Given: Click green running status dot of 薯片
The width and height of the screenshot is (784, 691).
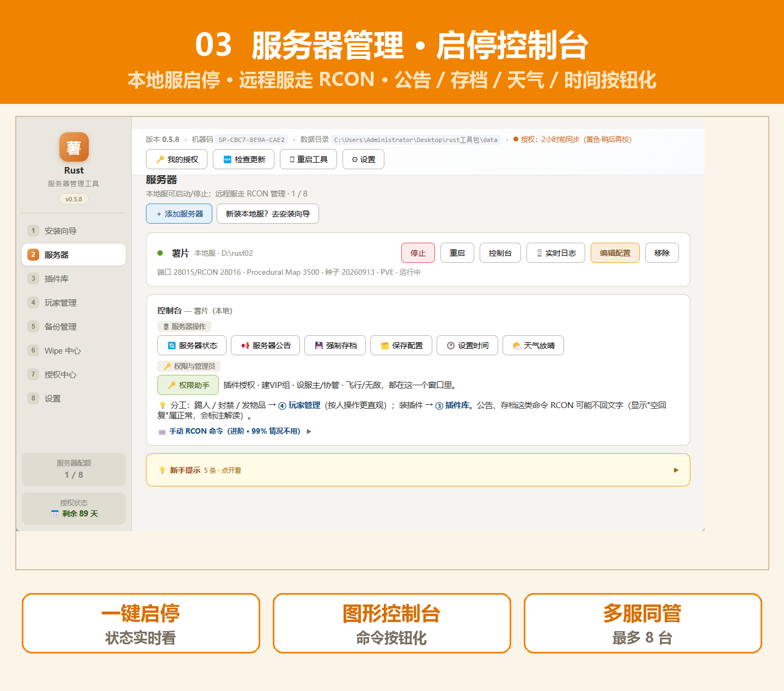Looking at the screenshot, I should [160, 253].
